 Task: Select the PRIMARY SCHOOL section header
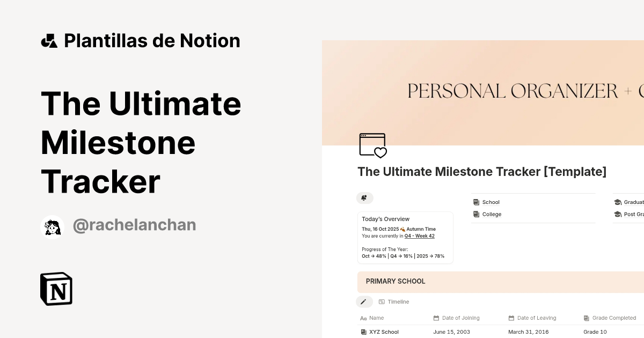point(396,281)
